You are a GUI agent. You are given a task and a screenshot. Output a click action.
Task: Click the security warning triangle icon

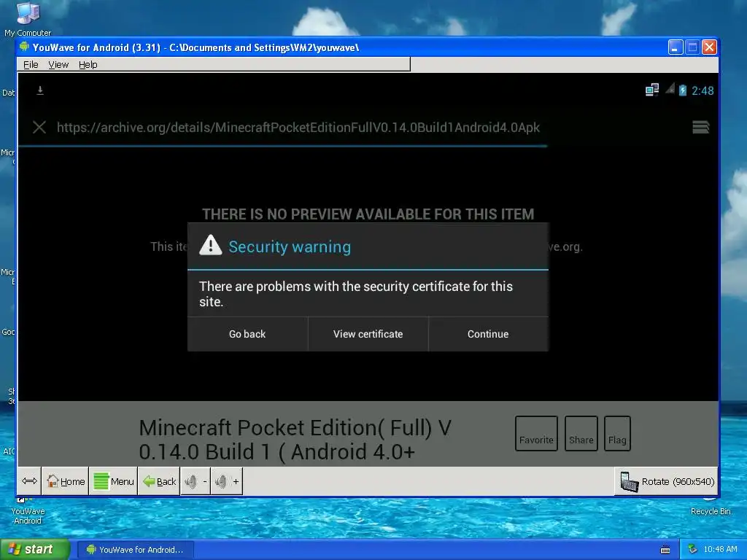click(210, 246)
